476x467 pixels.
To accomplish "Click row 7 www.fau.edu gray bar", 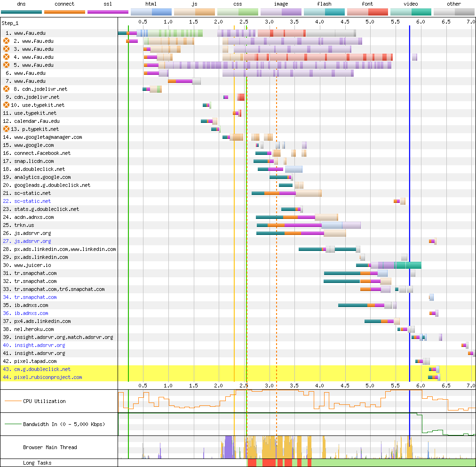I will tap(197, 81).
